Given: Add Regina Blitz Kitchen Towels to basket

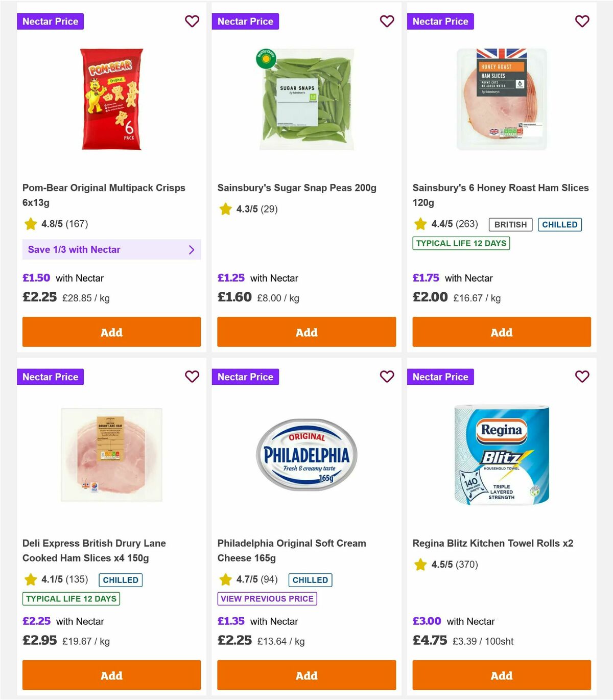Looking at the screenshot, I should [x=501, y=675].
